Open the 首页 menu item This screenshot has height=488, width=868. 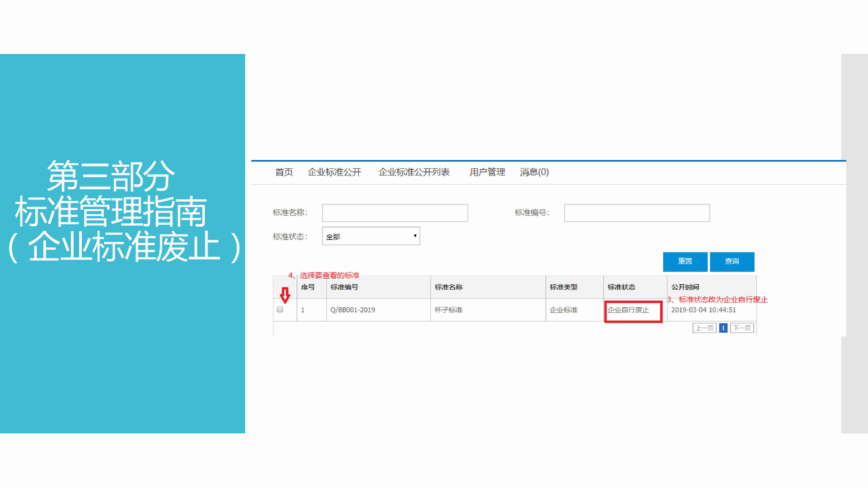click(x=284, y=172)
